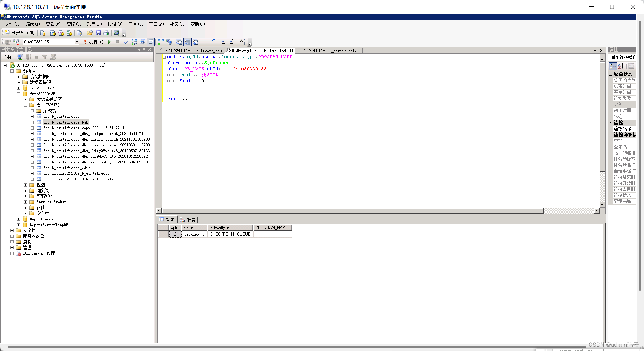Viewport: 644px width, 351px height.
Task: Open the frms20220425 database dropdown
Action: tap(76, 42)
